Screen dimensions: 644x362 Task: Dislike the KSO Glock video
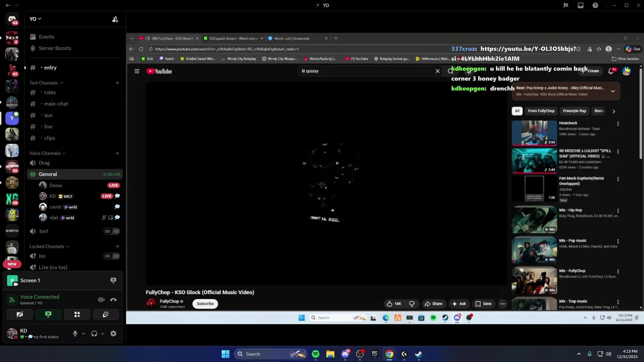(412, 304)
